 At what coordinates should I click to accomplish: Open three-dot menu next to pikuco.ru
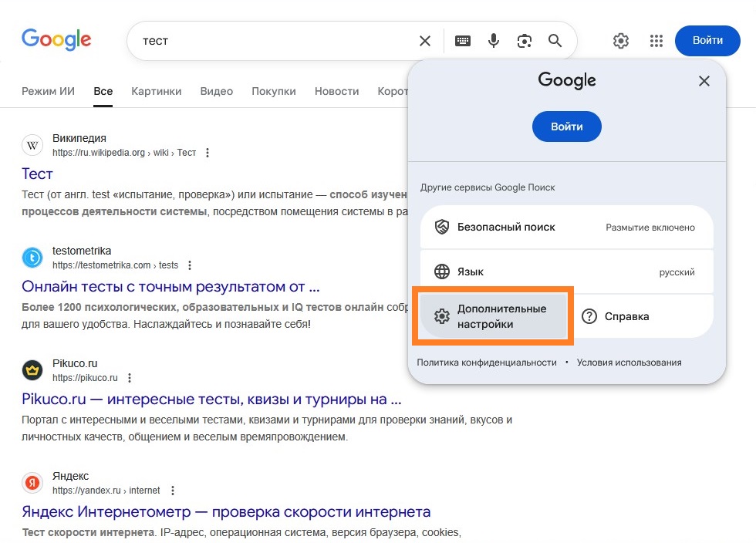[x=130, y=378]
